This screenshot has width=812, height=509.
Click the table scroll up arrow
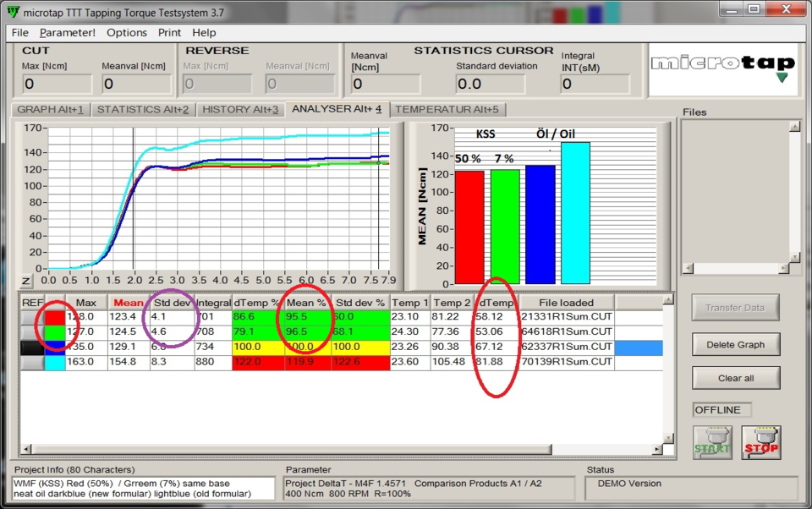668,300
